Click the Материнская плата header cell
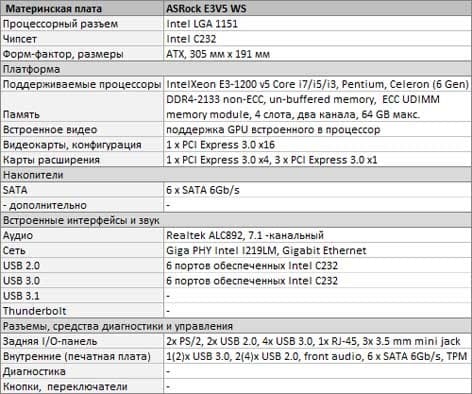The image size is (472, 394). pyautogui.click(x=82, y=8)
